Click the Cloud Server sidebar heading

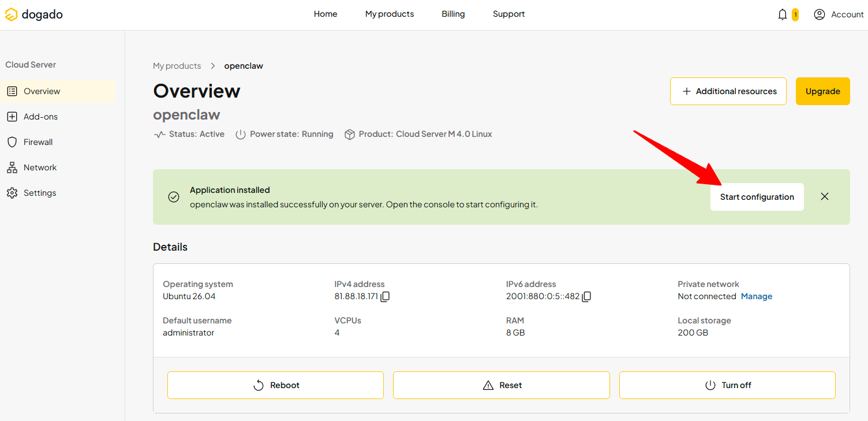coord(31,65)
